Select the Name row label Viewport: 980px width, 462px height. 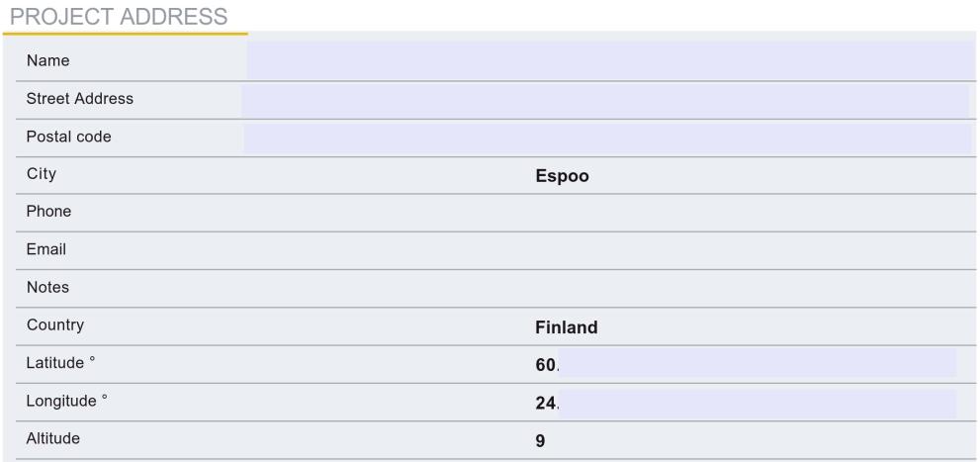coord(48,60)
